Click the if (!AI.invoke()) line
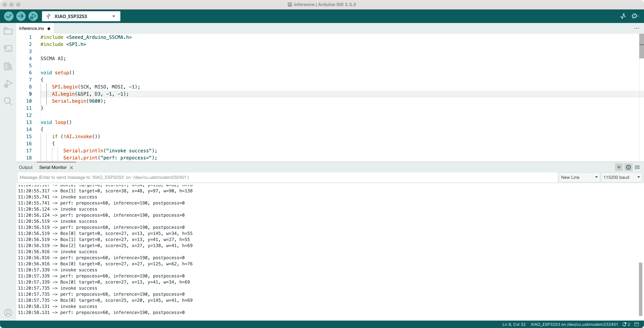The width and height of the screenshot is (644, 328). coord(76,136)
